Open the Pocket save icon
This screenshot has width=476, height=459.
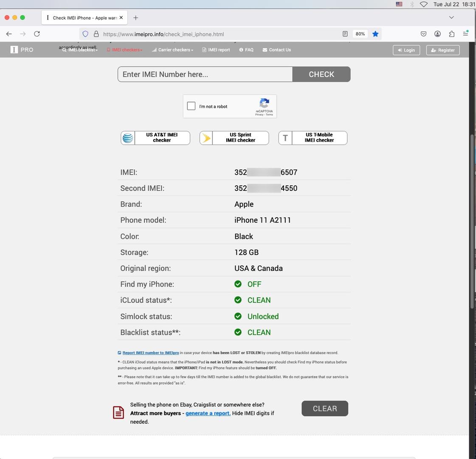click(423, 34)
